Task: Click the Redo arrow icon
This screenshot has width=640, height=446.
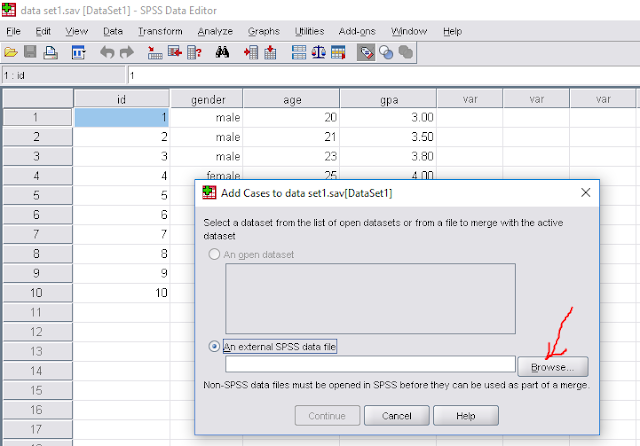Action: (127, 53)
